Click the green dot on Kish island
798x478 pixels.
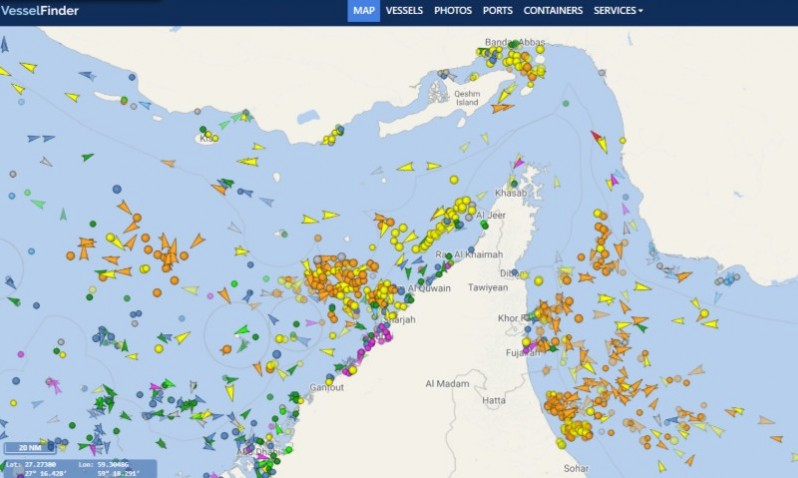[x=203, y=130]
